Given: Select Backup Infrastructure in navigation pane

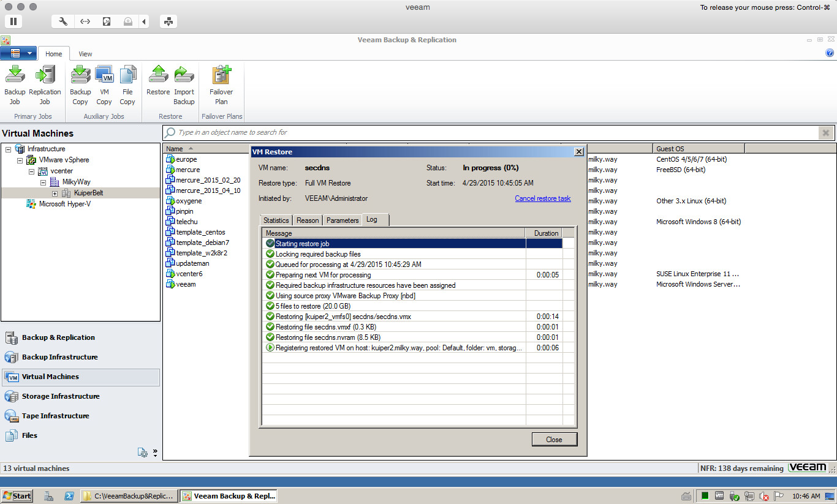Looking at the screenshot, I should [59, 357].
